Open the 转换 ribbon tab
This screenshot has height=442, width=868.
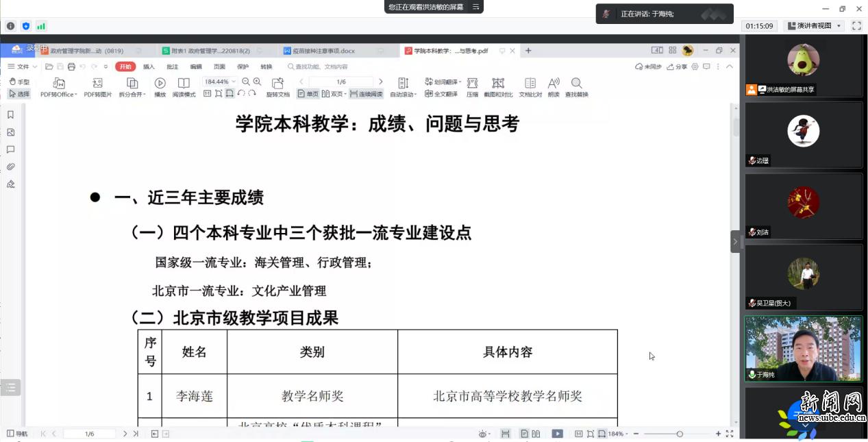(266, 66)
